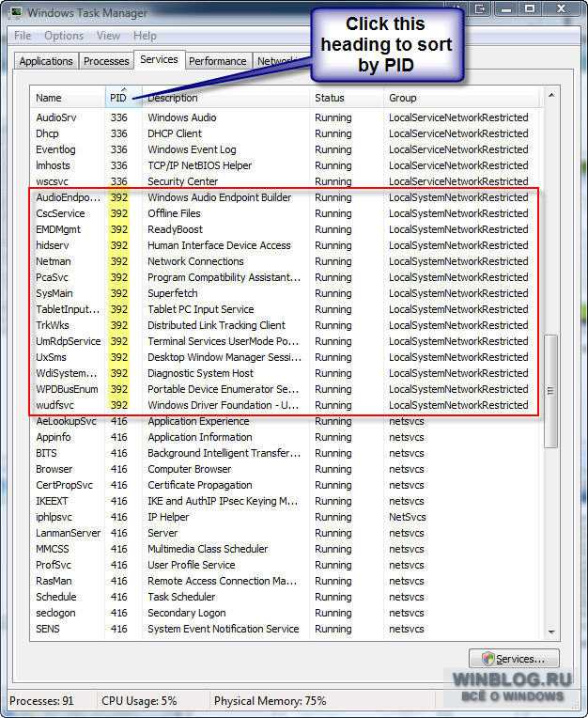This screenshot has width=588, height=718.
Task: Select the Browser service row
Action: click(x=286, y=469)
